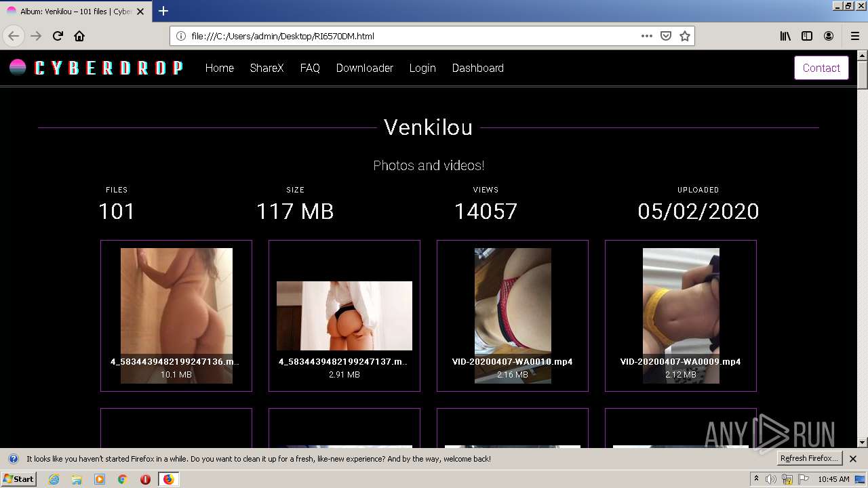This screenshot has width=868, height=488.
Task: Click Refresh Firefox button
Action: [x=809, y=459]
